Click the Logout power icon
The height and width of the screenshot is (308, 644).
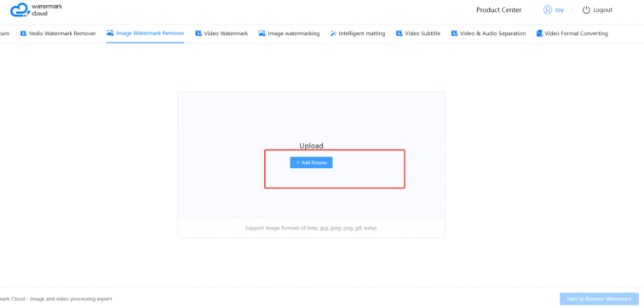point(586,10)
